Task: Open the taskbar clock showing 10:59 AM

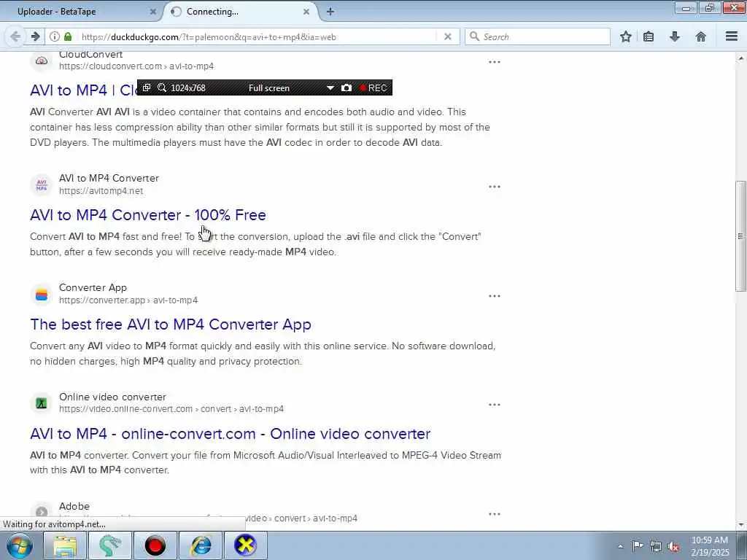Action: point(710,546)
